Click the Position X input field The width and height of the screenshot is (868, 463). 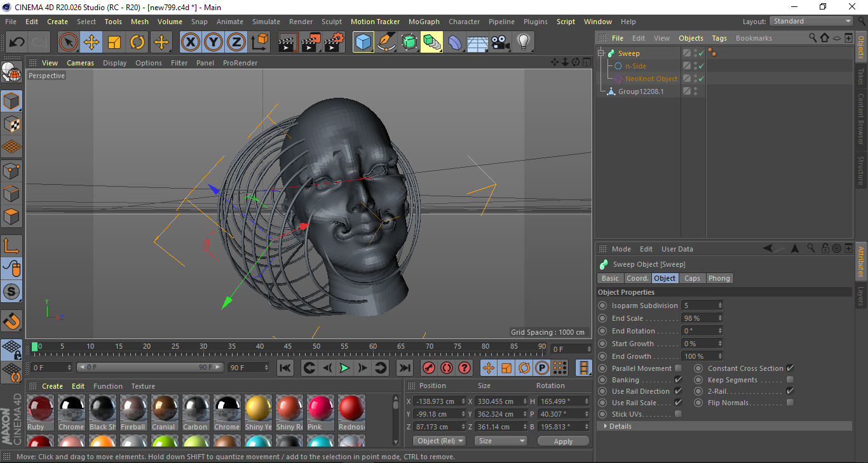[x=440, y=401]
